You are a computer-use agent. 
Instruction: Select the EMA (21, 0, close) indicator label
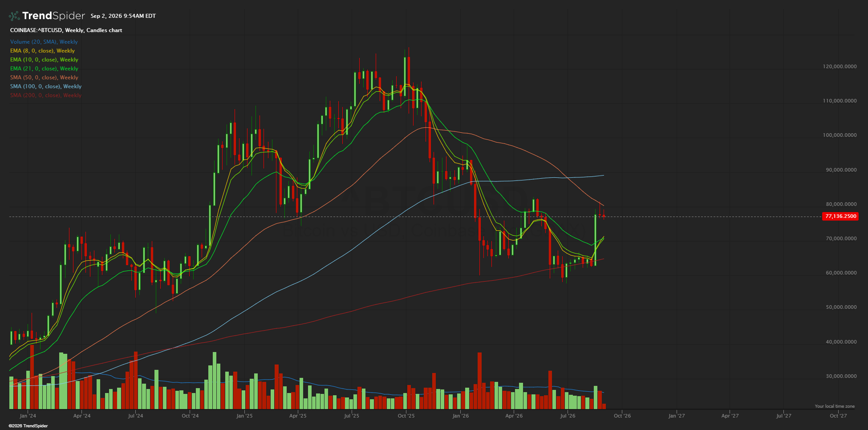(x=44, y=69)
